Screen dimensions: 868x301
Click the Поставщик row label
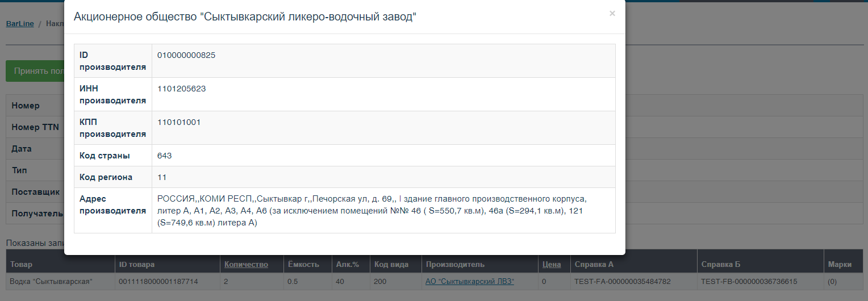coord(36,192)
